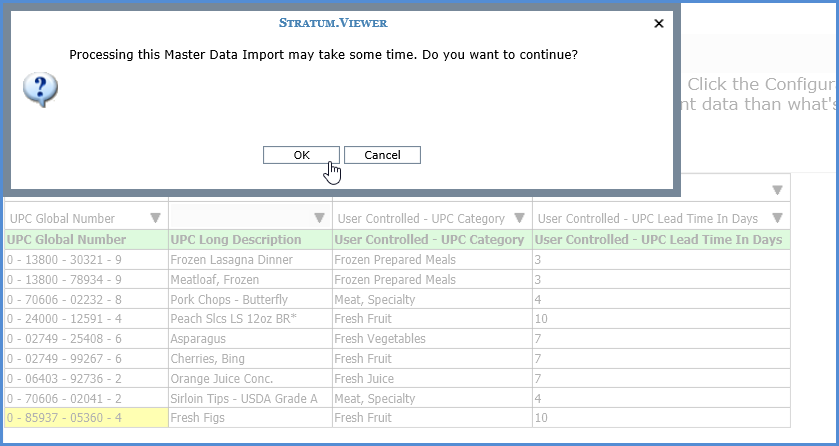Click the question mark dialog icon
The image size is (839, 446).
(41, 90)
